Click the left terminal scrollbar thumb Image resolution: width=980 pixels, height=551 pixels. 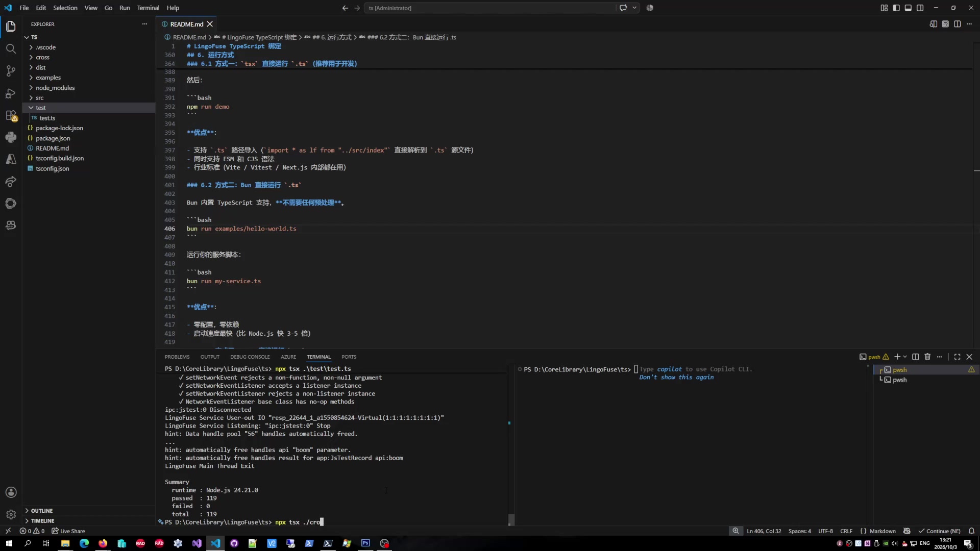(511, 520)
